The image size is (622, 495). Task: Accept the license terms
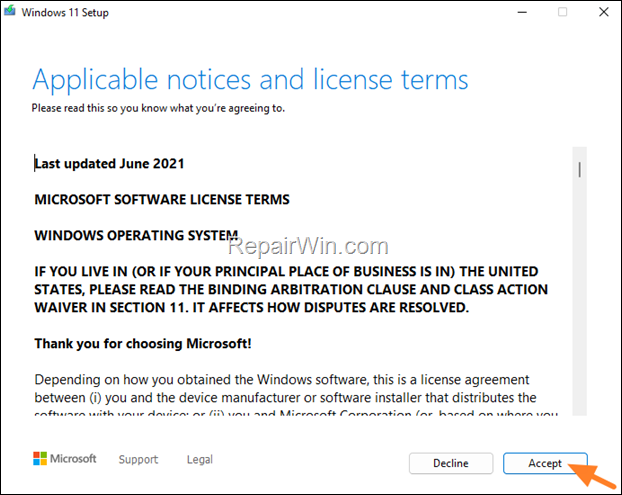tap(545, 463)
